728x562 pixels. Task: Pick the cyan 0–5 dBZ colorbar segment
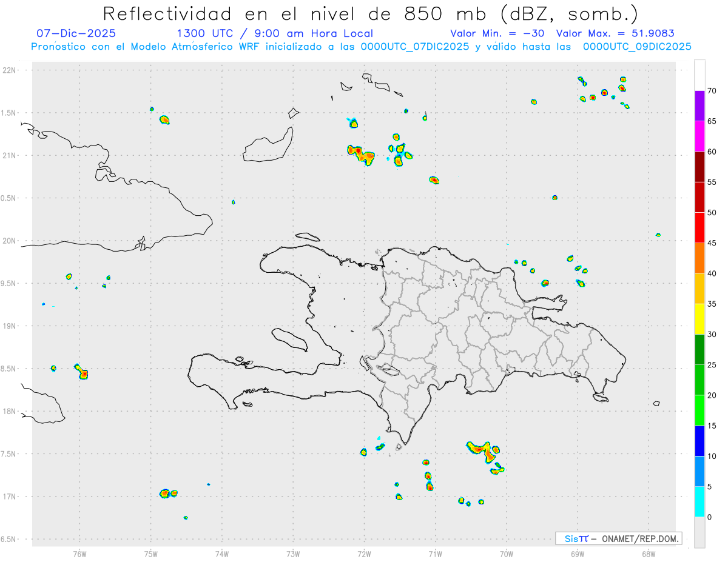tap(699, 502)
